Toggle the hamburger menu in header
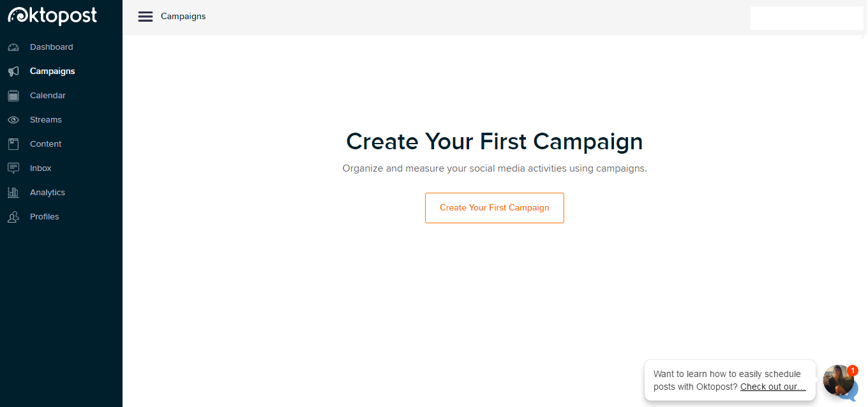 coord(146,17)
